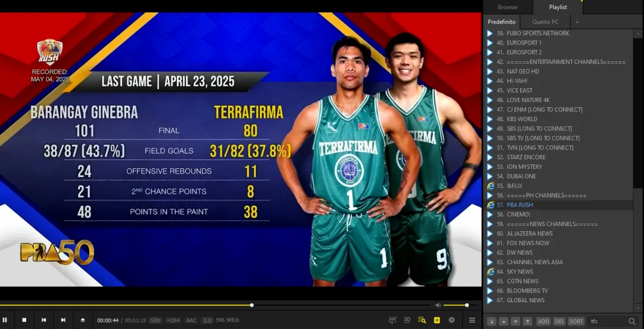Move item to bottom of playlist
This screenshot has width=644, height=329.
[x=528, y=321]
